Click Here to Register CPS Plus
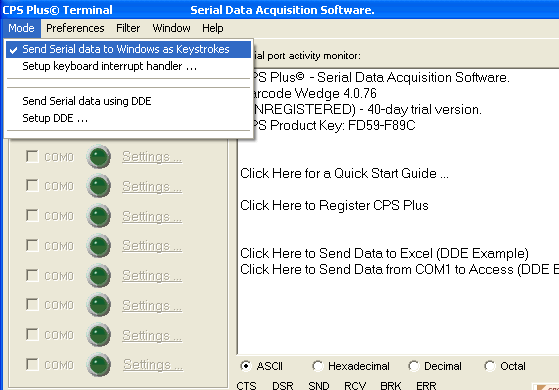This screenshot has width=559, height=390. pos(334,206)
